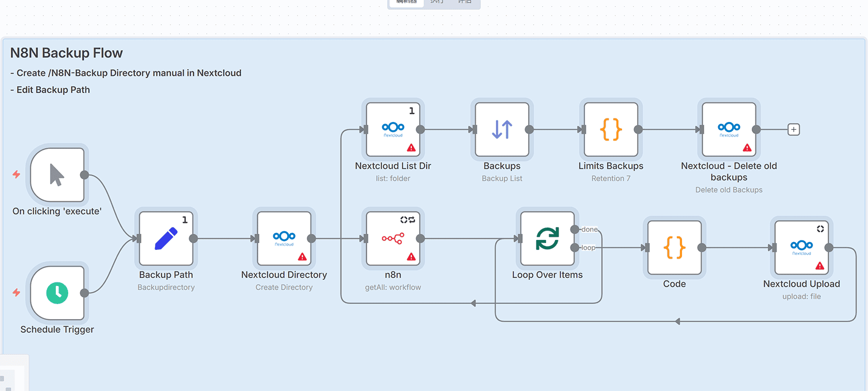Click the Backups sort node
This screenshot has height=391, width=868.
502,129
